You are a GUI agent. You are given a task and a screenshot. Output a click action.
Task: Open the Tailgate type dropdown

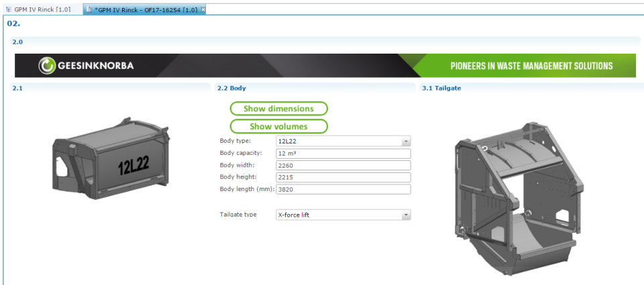click(x=406, y=215)
